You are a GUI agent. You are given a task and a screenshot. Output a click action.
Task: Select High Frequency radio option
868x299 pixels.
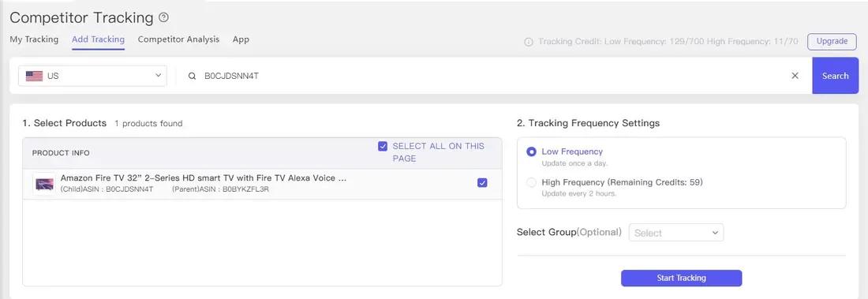[x=531, y=182]
